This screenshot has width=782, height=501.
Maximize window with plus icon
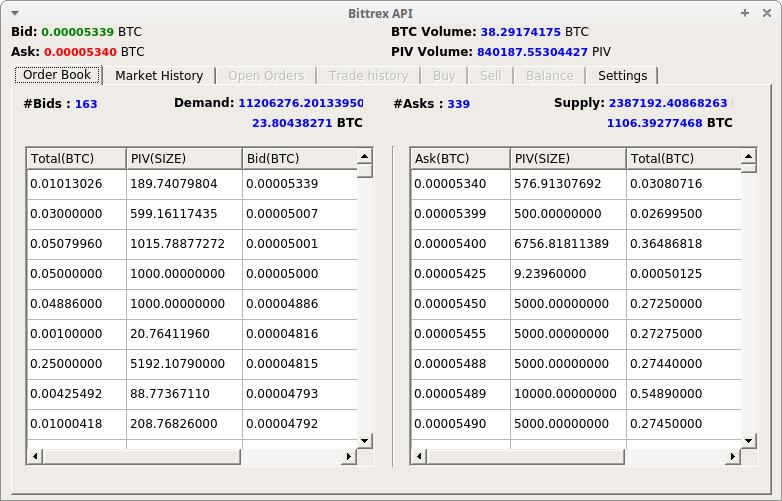click(745, 13)
